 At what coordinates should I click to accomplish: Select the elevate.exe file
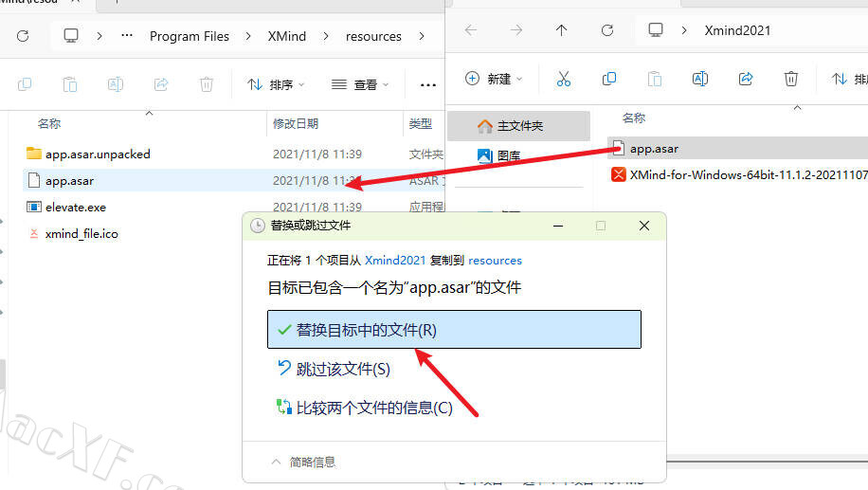tap(75, 207)
